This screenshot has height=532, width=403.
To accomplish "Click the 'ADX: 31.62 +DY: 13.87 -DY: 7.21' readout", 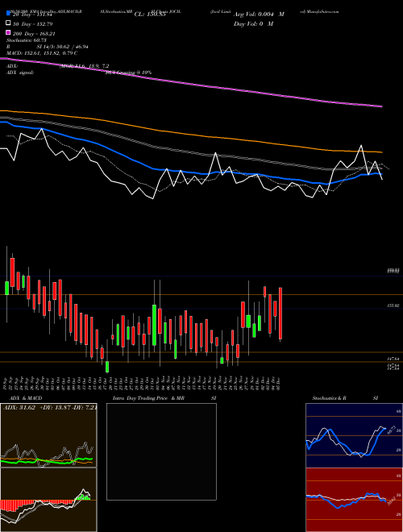I will coord(50,408).
